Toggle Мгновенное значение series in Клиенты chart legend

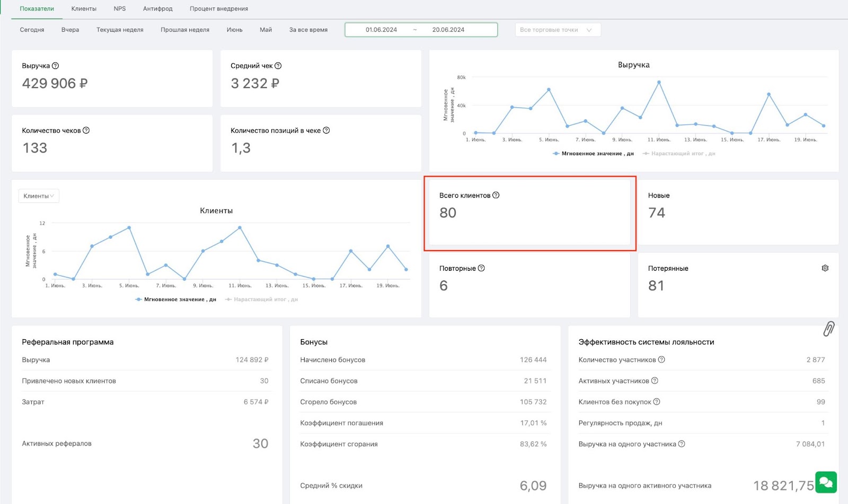click(x=175, y=299)
